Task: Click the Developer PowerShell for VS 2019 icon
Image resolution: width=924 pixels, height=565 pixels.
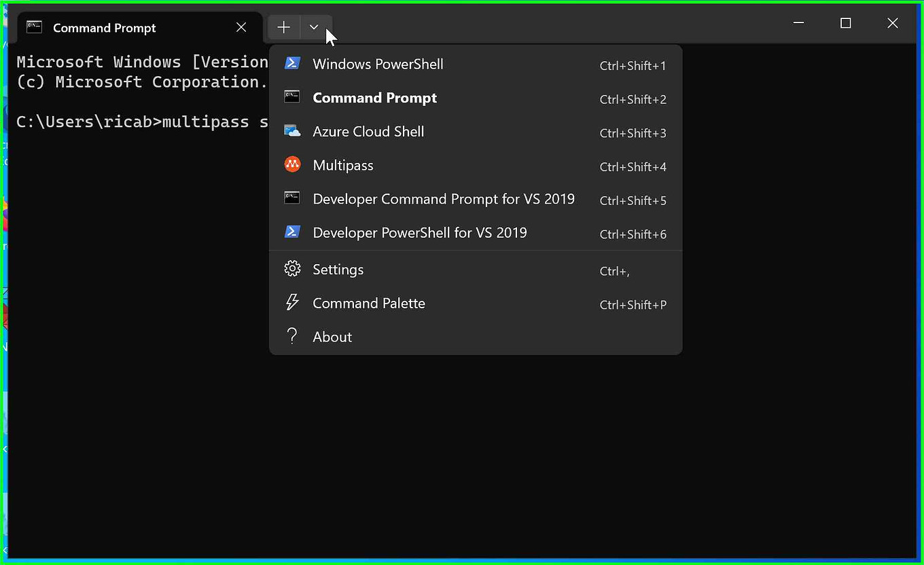Action: point(292,232)
